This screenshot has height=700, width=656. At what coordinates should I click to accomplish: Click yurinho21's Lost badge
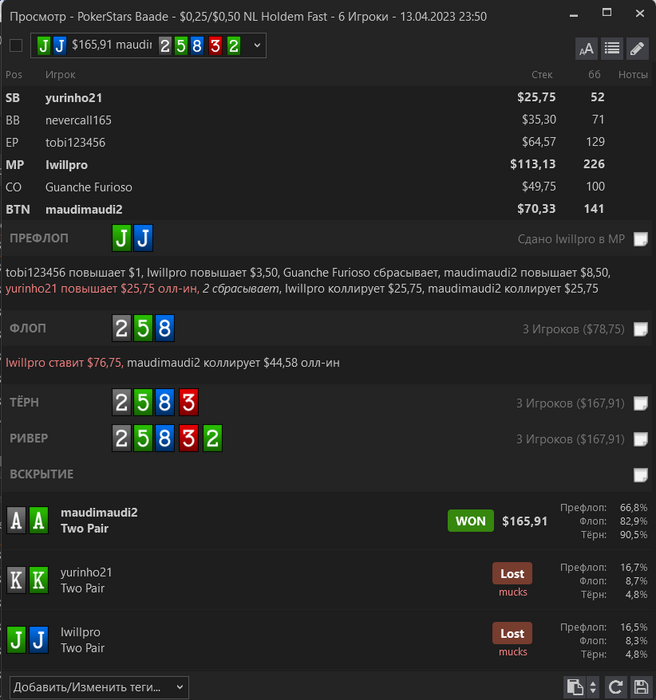pyautogui.click(x=512, y=574)
